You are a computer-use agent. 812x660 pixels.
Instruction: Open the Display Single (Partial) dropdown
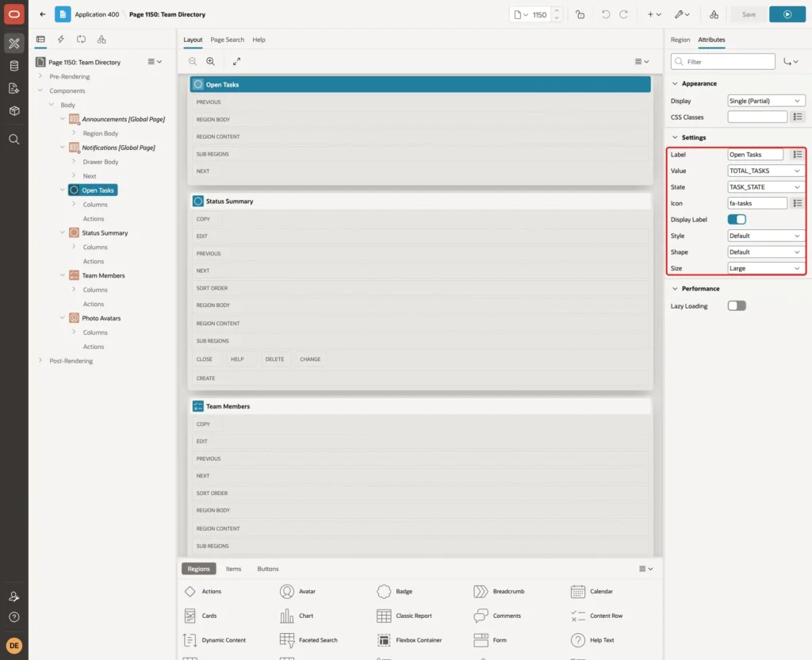pos(765,101)
